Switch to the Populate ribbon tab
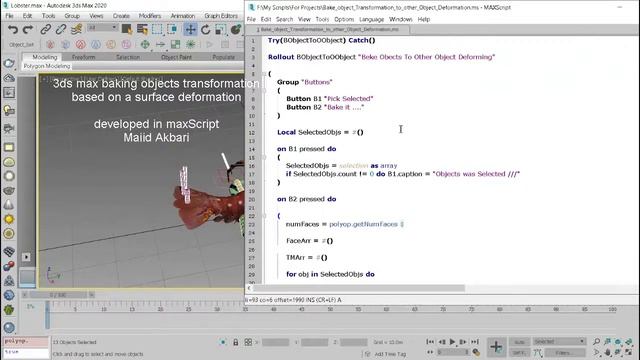 pos(224,57)
